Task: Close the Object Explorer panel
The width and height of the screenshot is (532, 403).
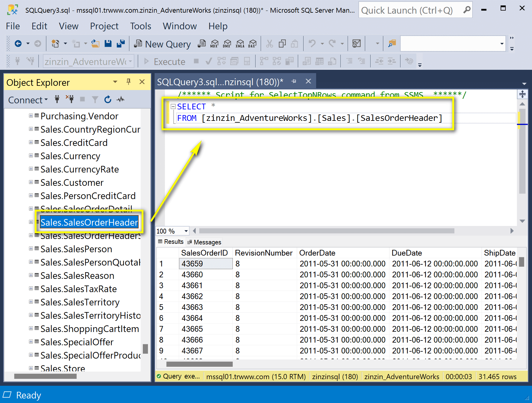Action: point(142,82)
